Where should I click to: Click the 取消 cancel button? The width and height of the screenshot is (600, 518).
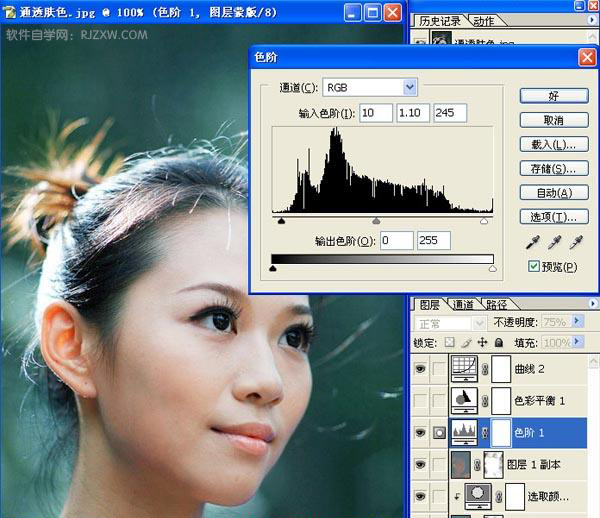[554, 120]
